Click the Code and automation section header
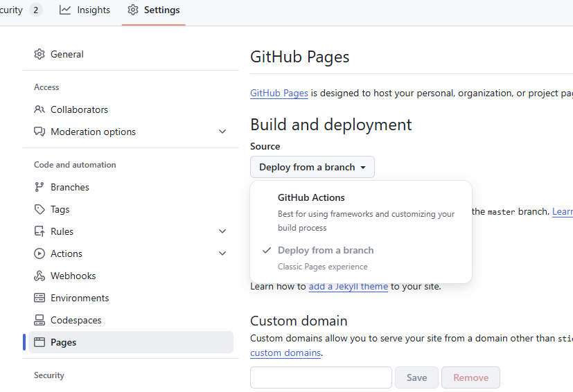The image size is (573, 392). (75, 165)
